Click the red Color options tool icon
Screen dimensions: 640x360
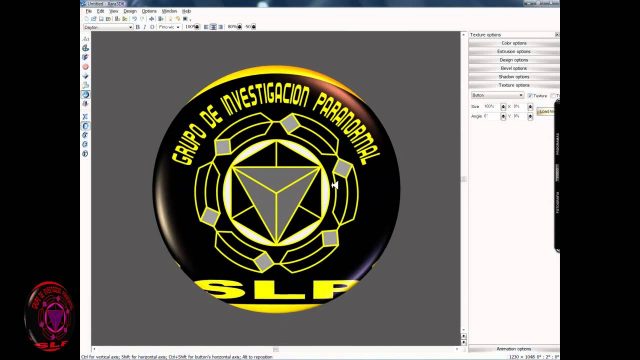85,67
